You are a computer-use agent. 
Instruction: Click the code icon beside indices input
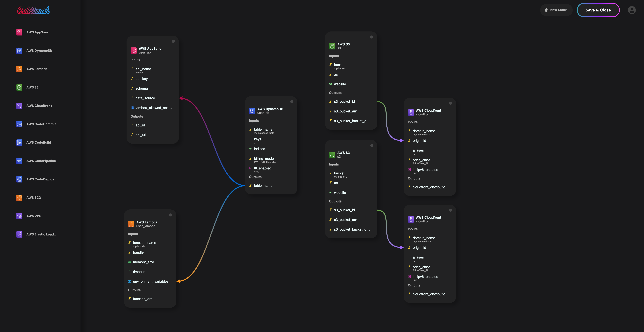pos(251,149)
